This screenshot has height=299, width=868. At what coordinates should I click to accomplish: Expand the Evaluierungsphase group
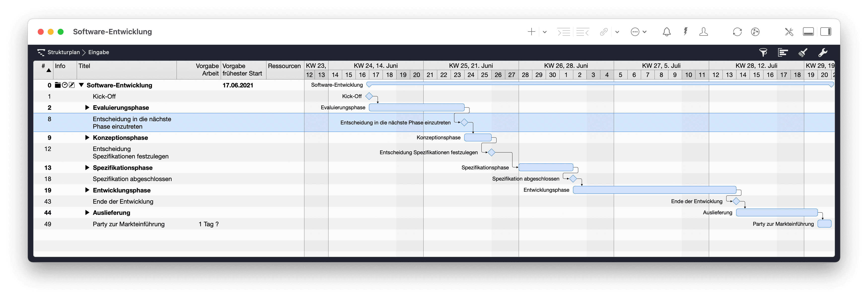pyautogui.click(x=87, y=108)
